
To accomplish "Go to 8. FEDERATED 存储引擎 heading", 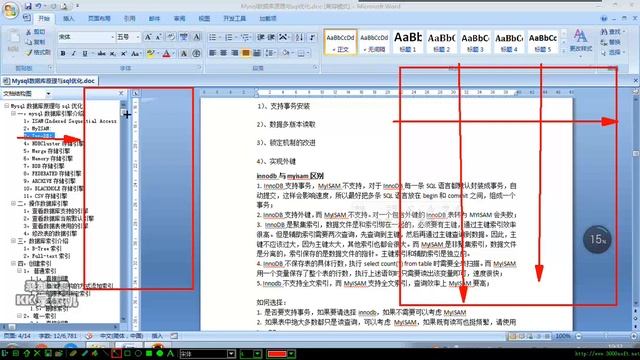I will (x=52, y=173).
